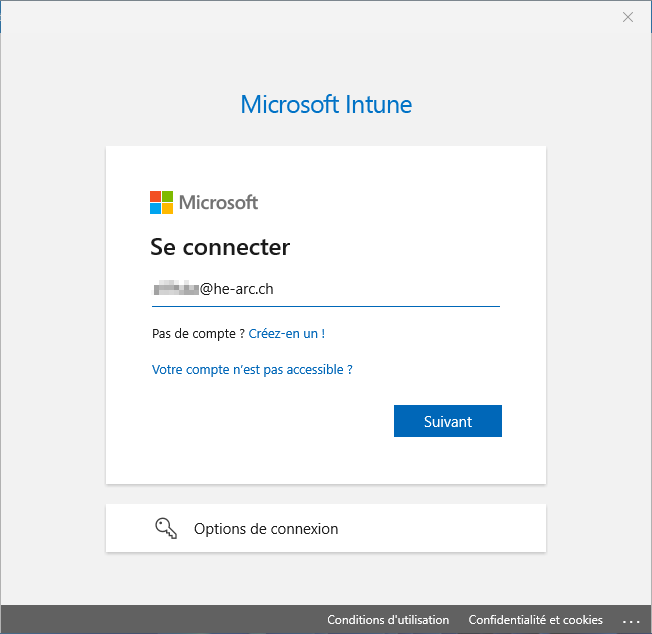This screenshot has width=652, height=634.
Task: Open 'Votre compte n'est pas accessible ?' link
Action: tap(252, 369)
